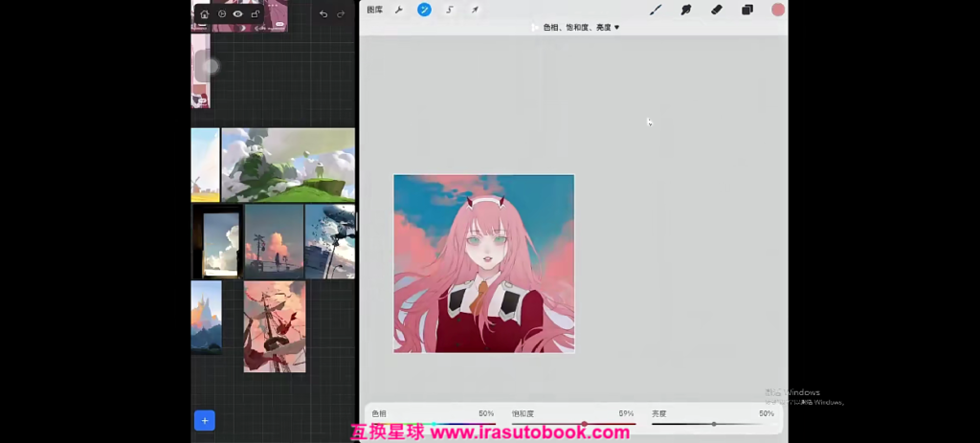Screen dimensions: 980x443
Task: Select the pink ship wreck reference image
Action: [275, 327]
